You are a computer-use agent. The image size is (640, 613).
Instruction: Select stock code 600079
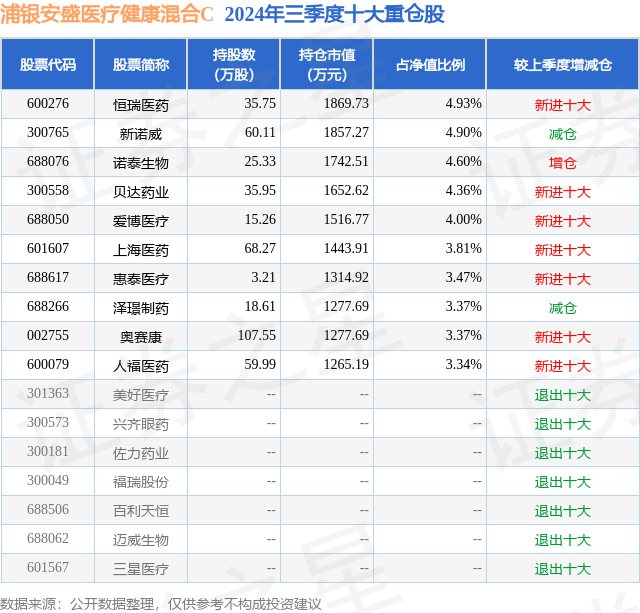tap(48, 364)
